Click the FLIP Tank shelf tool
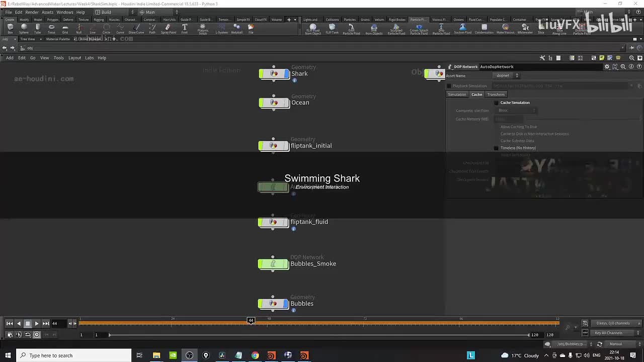644x362 pixels. point(332,29)
